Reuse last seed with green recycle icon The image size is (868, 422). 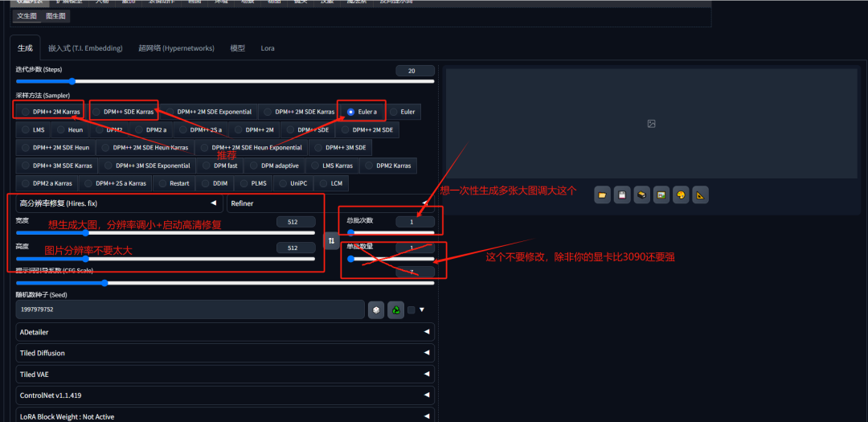click(x=395, y=310)
